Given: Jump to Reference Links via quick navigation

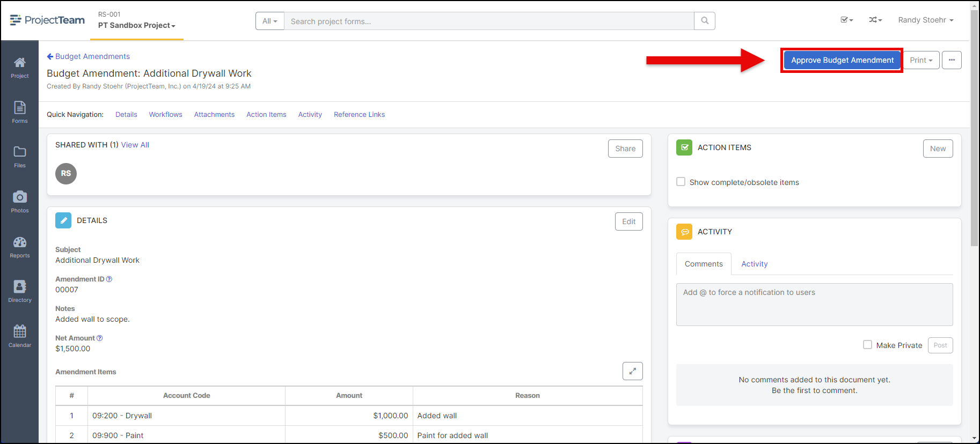Looking at the screenshot, I should click(x=359, y=114).
